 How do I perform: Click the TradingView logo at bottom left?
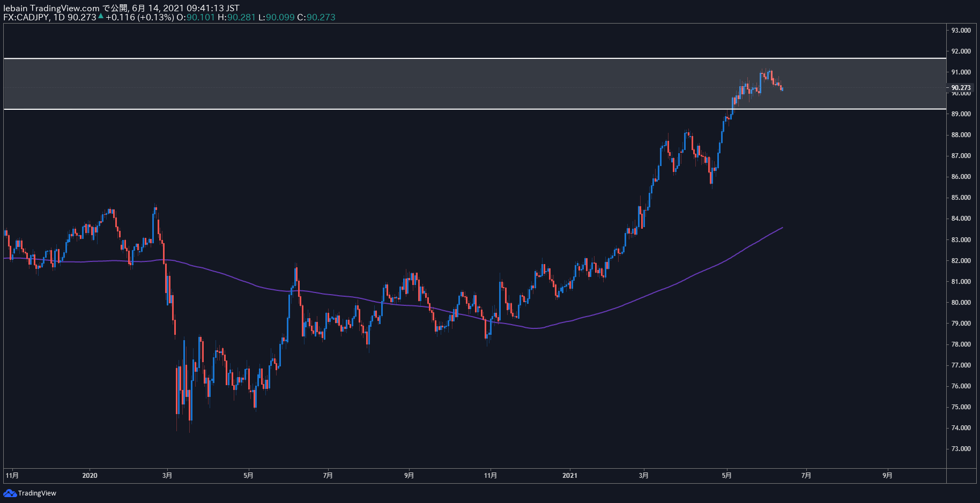click(30, 493)
